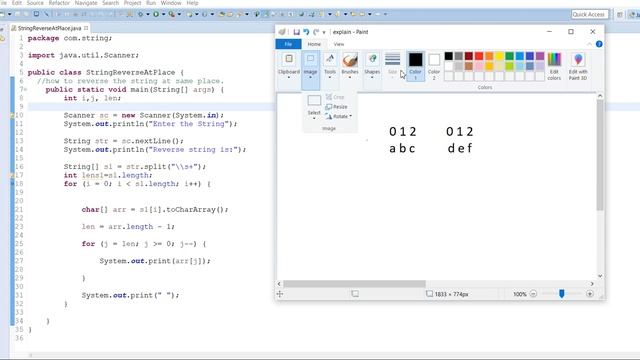The width and height of the screenshot is (640, 360).
Task: Click the scroll-down arrow of Paint's vertical scrollbar
Action: tap(600, 276)
